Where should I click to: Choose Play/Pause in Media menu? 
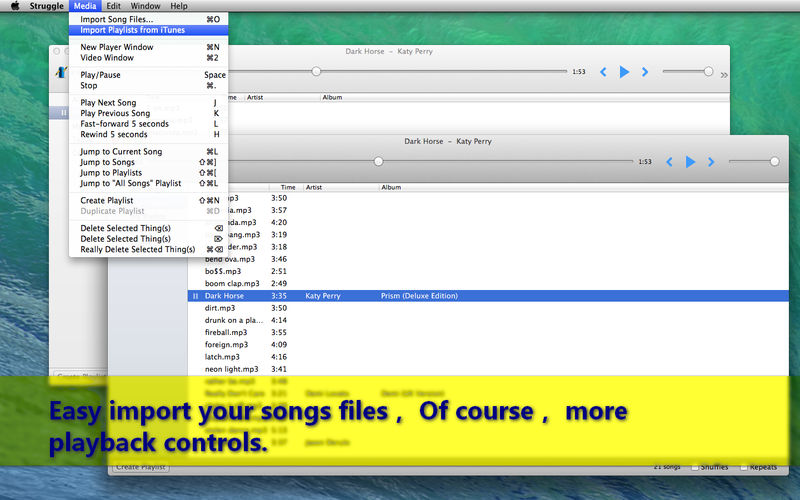pyautogui.click(x=148, y=75)
